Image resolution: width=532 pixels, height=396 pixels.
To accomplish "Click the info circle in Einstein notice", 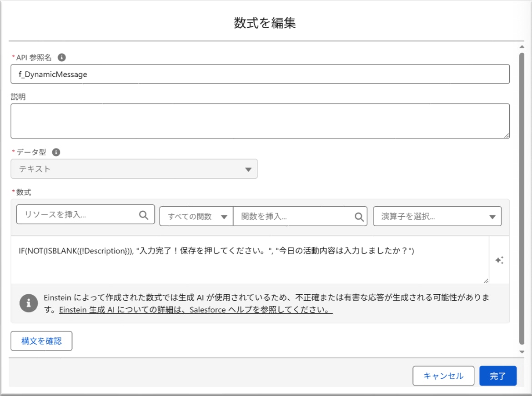I will [29, 303].
